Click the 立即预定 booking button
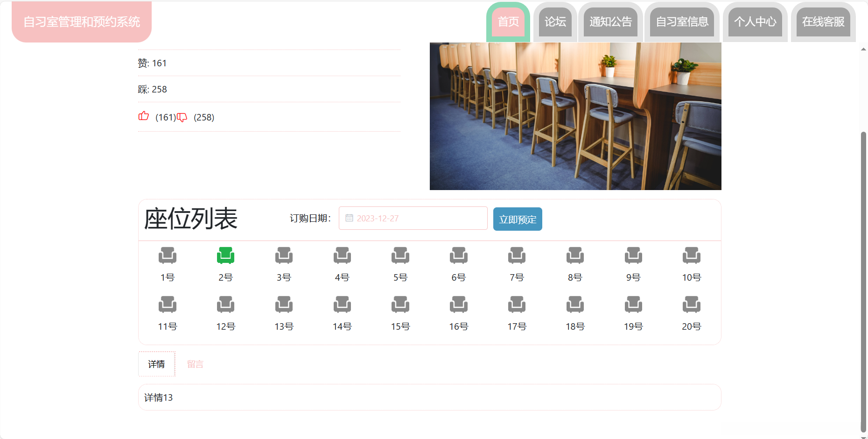Image resolution: width=868 pixels, height=439 pixels. pyautogui.click(x=518, y=219)
